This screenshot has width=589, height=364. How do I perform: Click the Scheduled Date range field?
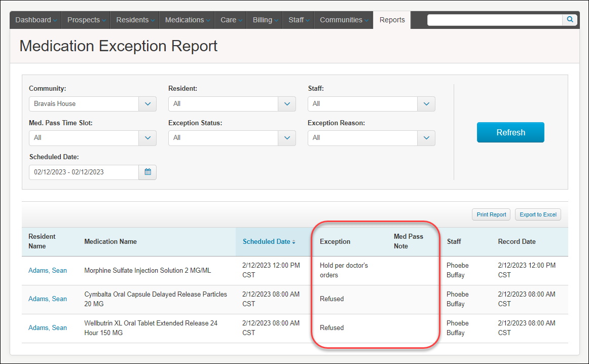coord(84,172)
